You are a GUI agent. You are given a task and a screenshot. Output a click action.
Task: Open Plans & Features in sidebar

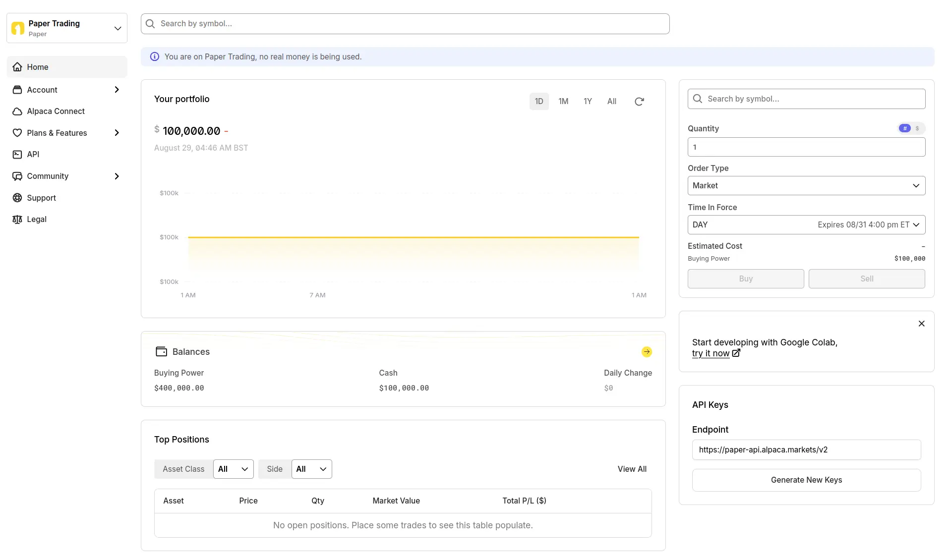(x=67, y=133)
